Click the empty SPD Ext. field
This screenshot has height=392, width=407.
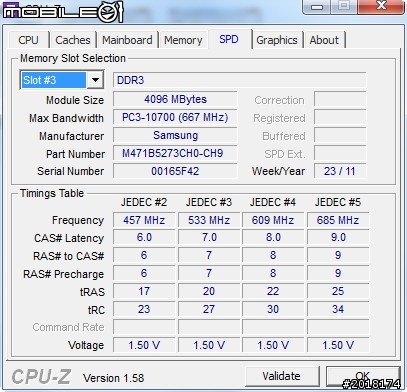pos(340,153)
